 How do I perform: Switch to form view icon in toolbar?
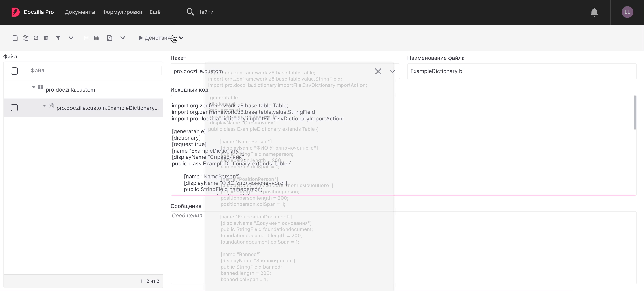87,38
